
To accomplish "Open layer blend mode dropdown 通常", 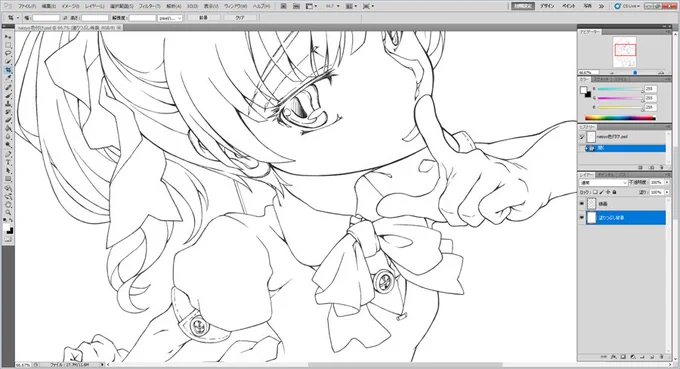I will [604, 183].
